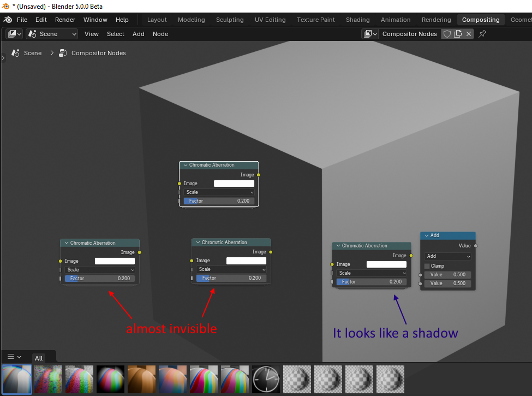
Task: Open the Select menu in node editor
Action: [x=115, y=34]
